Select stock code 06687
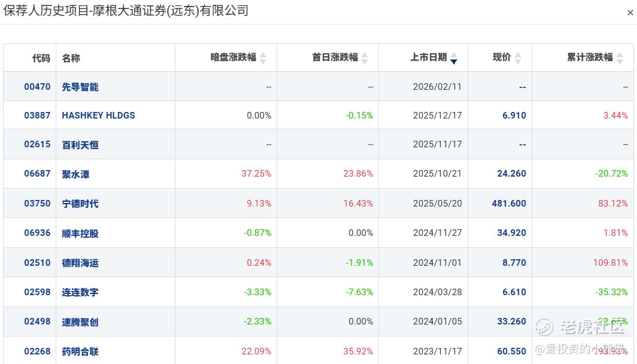The image size is (637, 364). point(37,174)
